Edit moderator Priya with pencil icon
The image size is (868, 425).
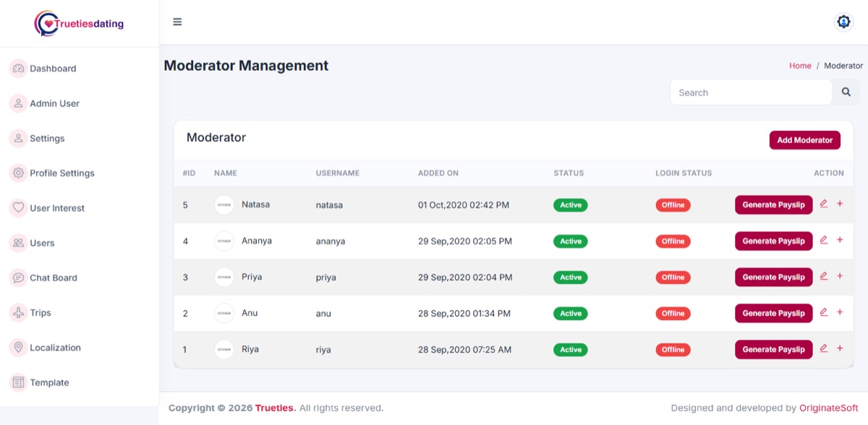coord(823,276)
